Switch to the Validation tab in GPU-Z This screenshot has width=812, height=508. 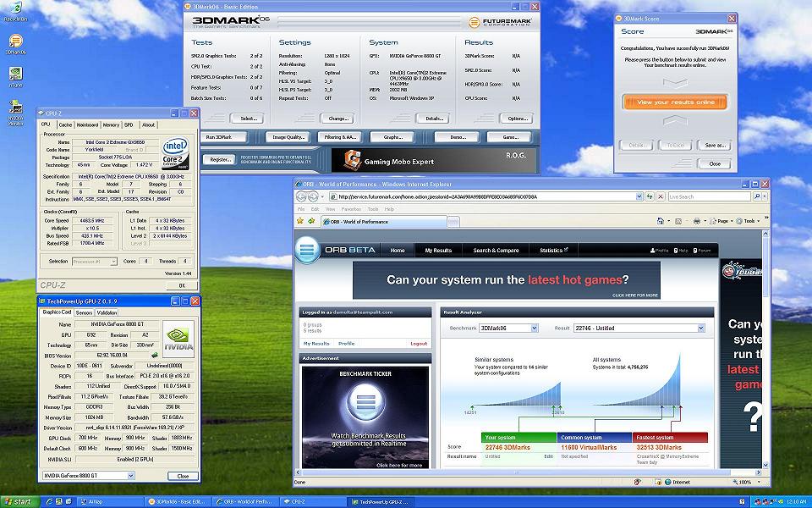click(x=107, y=312)
